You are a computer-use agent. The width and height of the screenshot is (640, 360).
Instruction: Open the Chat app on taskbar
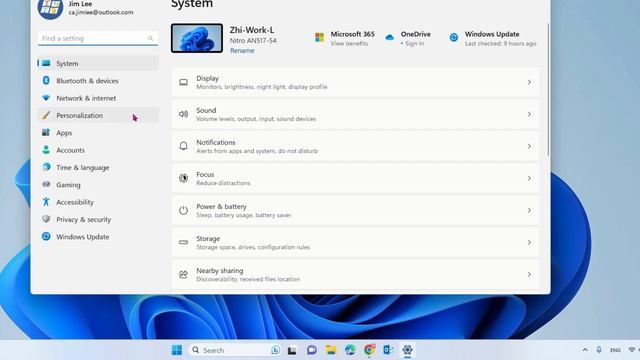point(312,350)
